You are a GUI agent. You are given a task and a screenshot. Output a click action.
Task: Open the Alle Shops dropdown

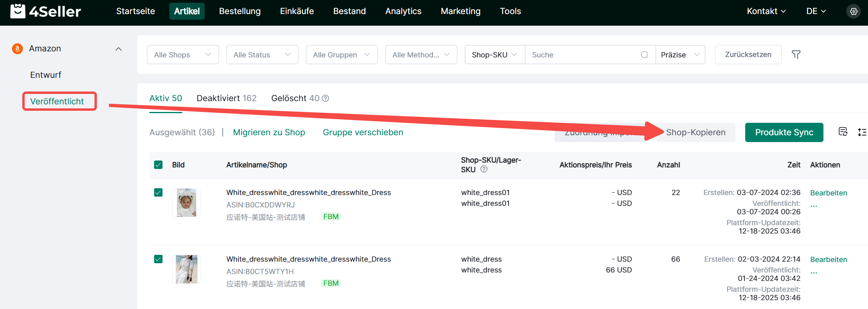(183, 55)
